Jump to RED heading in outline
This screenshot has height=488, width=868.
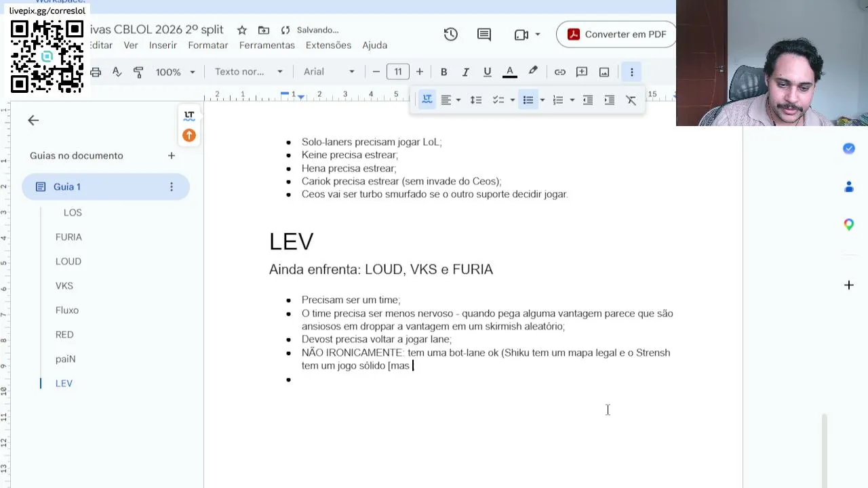tap(64, 335)
